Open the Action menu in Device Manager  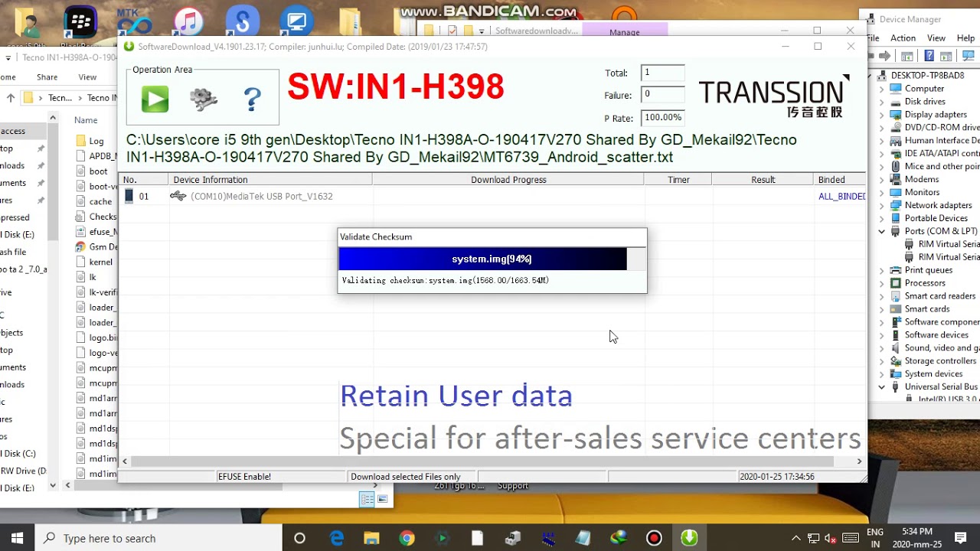[903, 38]
